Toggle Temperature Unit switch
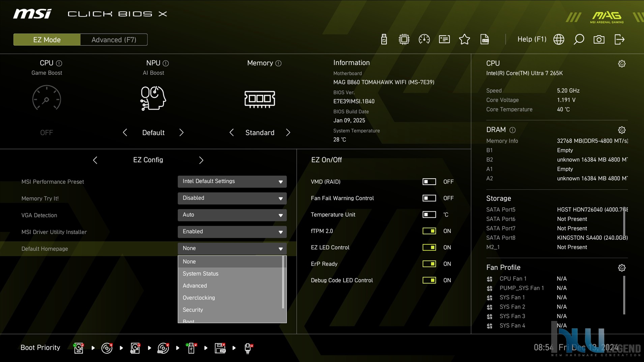Screen dimensions: 644x362 429,215
